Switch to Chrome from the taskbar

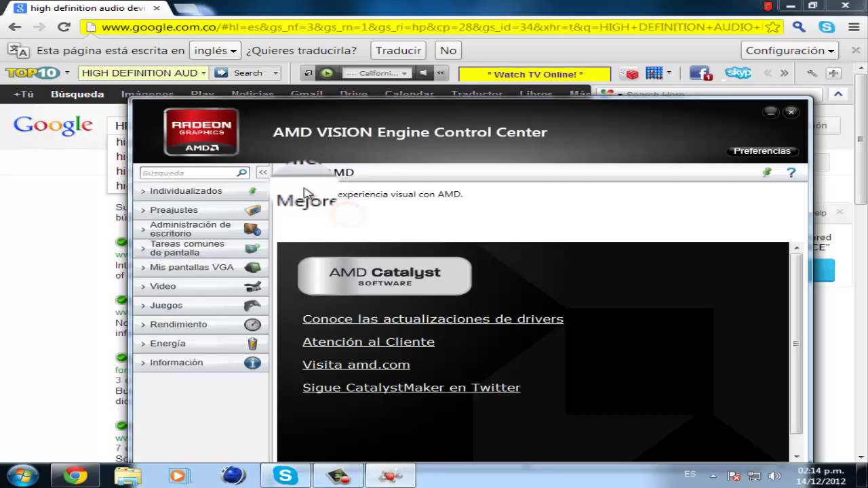pos(75,475)
